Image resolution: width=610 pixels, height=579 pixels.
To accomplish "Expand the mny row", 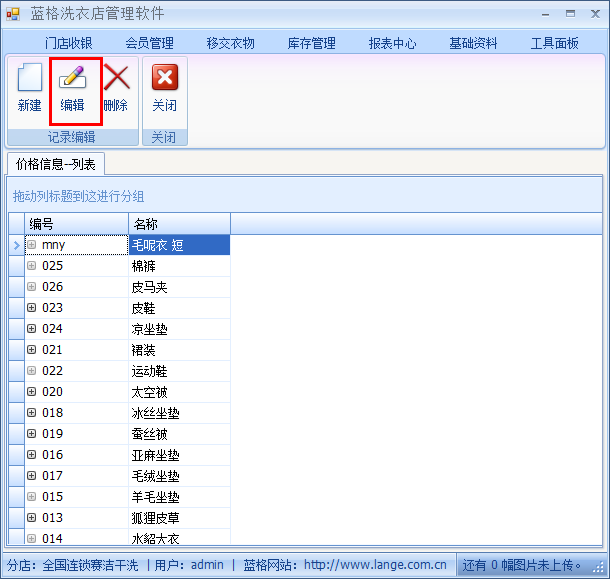I will (x=32, y=245).
